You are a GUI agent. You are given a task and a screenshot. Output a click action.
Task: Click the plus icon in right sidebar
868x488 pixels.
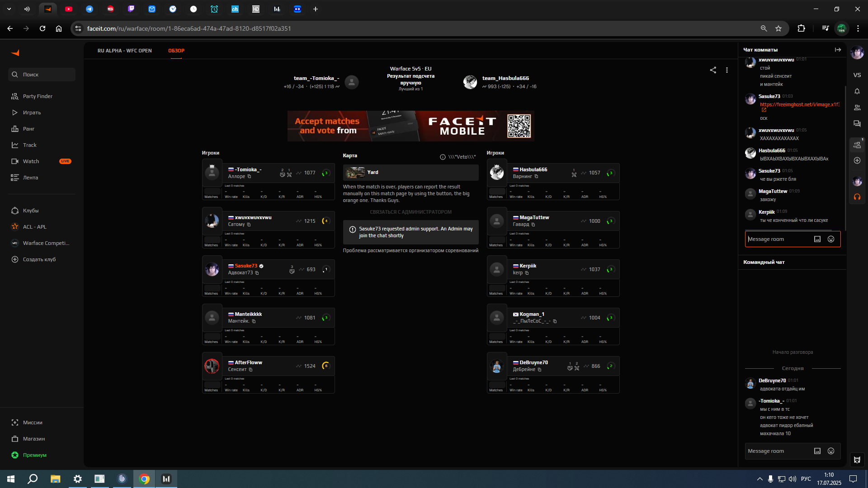pyautogui.click(x=857, y=160)
